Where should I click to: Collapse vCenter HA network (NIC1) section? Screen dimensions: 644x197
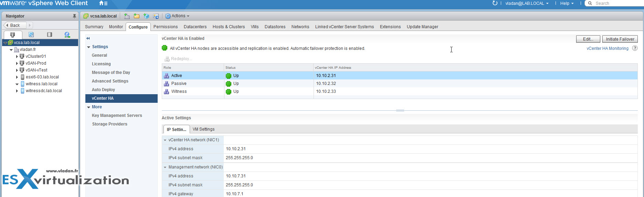[165, 140]
